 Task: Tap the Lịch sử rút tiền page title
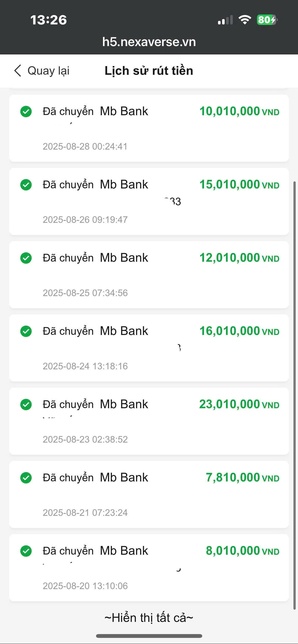[149, 71]
